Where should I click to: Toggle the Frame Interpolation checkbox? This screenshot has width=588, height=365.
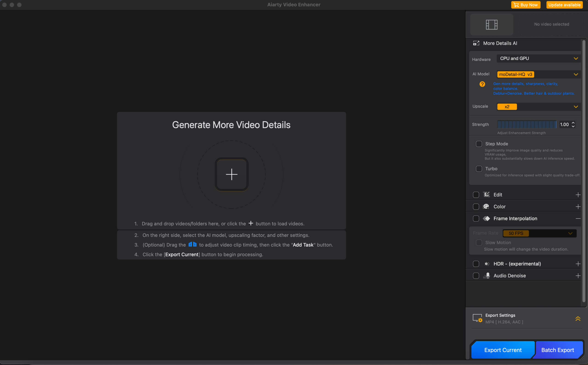point(476,218)
